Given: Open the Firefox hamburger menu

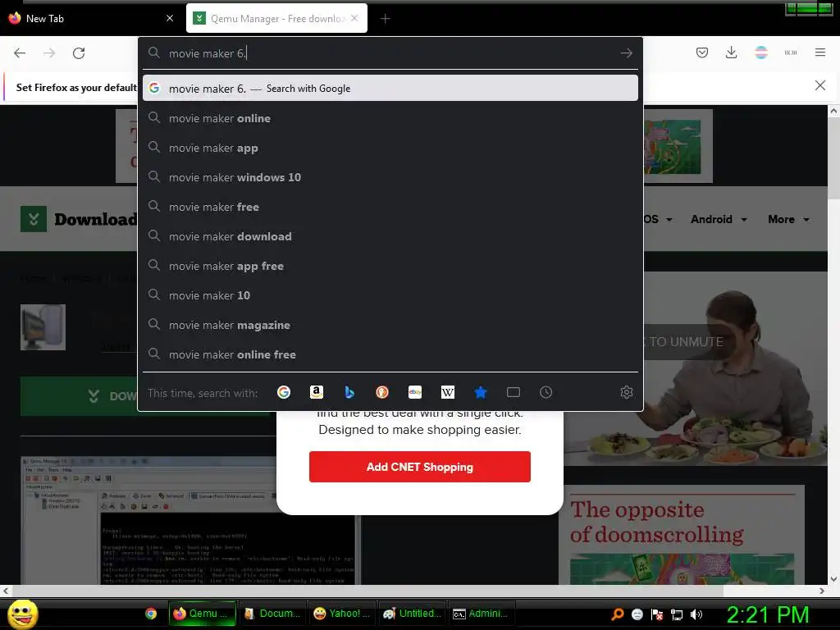Looking at the screenshot, I should (820, 52).
